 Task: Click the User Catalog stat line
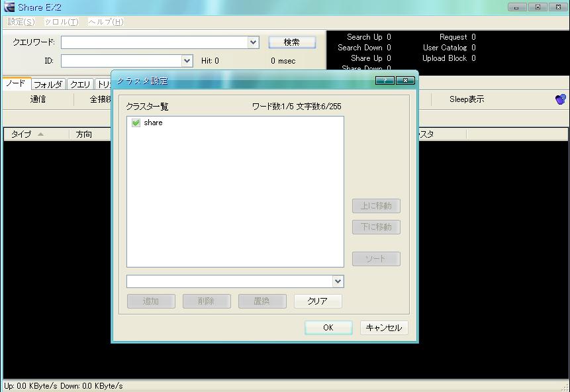450,47
